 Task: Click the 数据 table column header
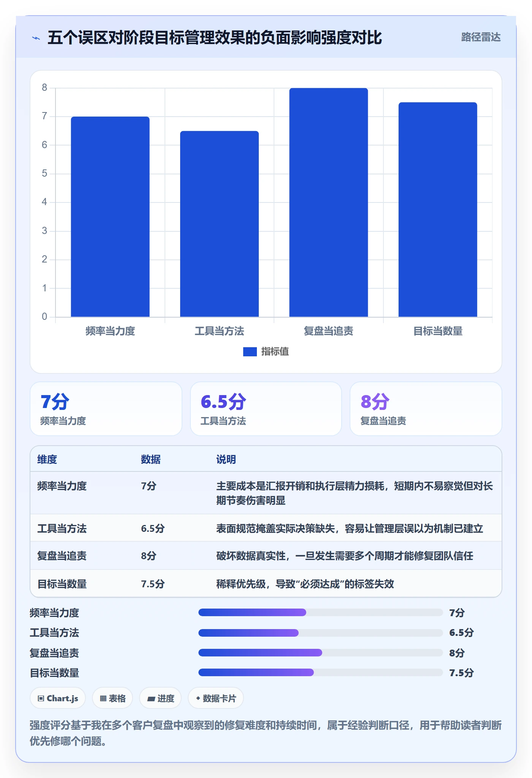[x=151, y=459]
